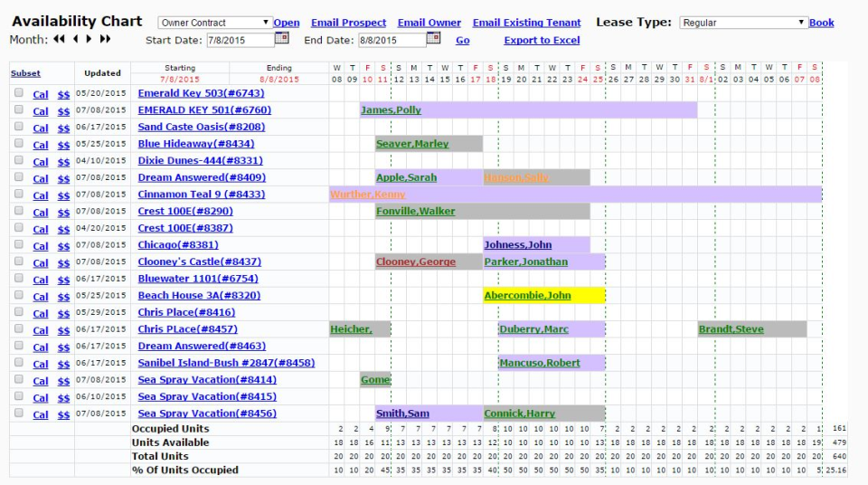Open the Start Date calendar picker icon
868x485 pixels.
pyautogui.click(x=282, y=38)
